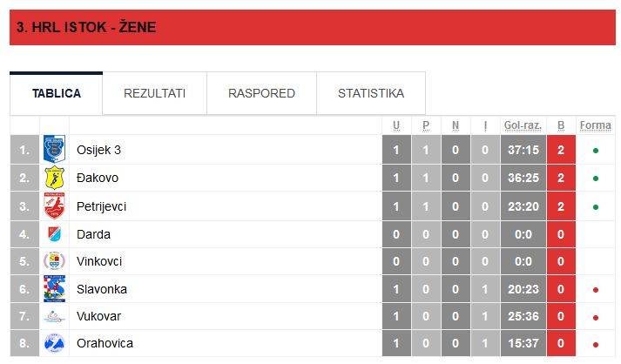Open the Đakovo team name link
The height and width of the screenshot is (364, 621).
pos(98,178)
